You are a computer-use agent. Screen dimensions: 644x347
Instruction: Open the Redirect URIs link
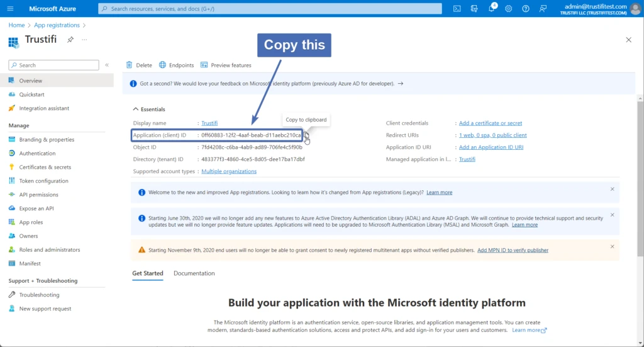point(493,135)
